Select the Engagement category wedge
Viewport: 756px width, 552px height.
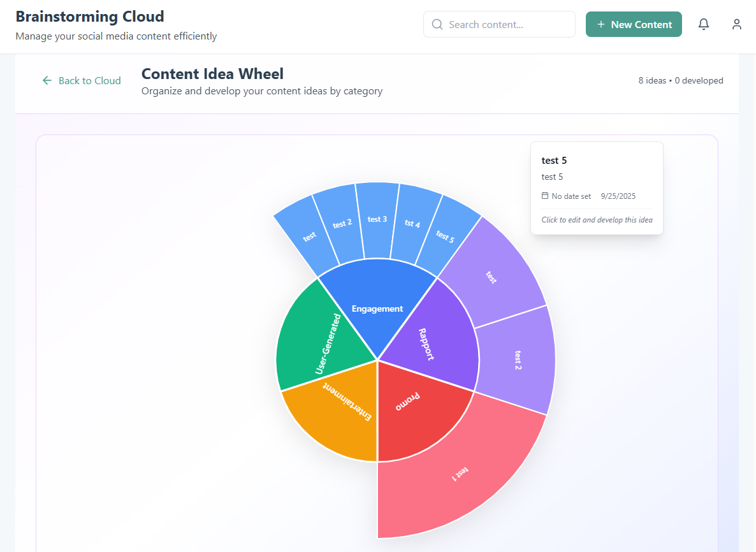click(377, 309)
